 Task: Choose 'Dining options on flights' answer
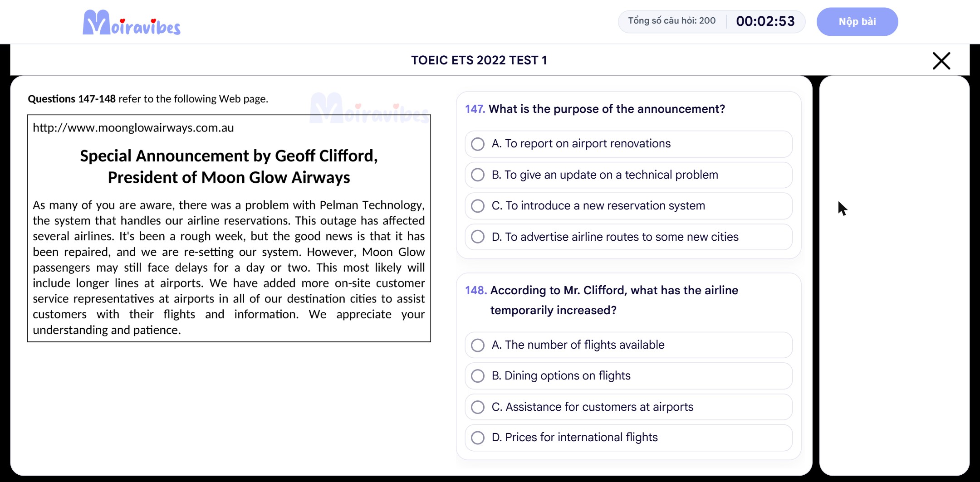point(628,376)
